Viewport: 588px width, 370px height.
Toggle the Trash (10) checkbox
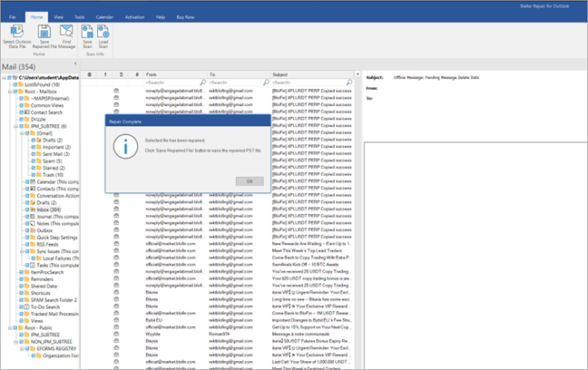[33, 175]
